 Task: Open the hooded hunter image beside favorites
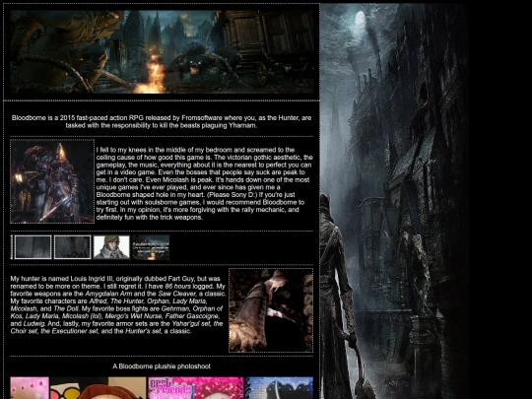271,310
